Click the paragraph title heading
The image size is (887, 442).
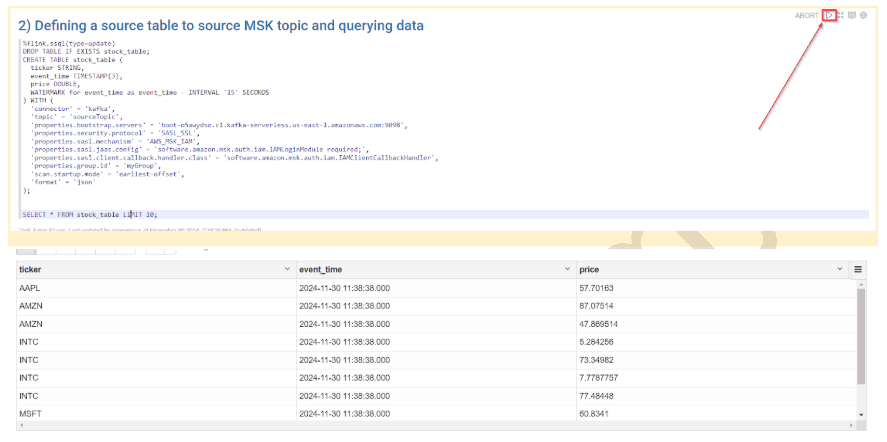pyautogui.click(x=220, y=25)
